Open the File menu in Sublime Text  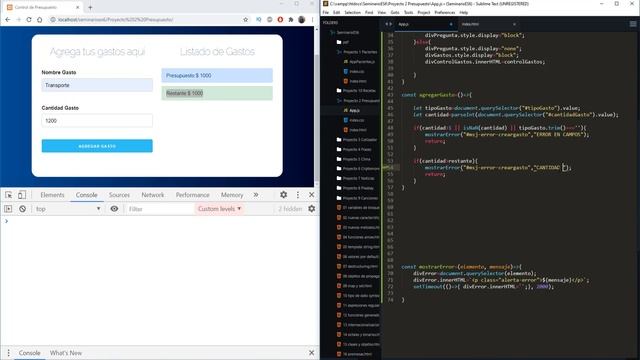point(326,13)
